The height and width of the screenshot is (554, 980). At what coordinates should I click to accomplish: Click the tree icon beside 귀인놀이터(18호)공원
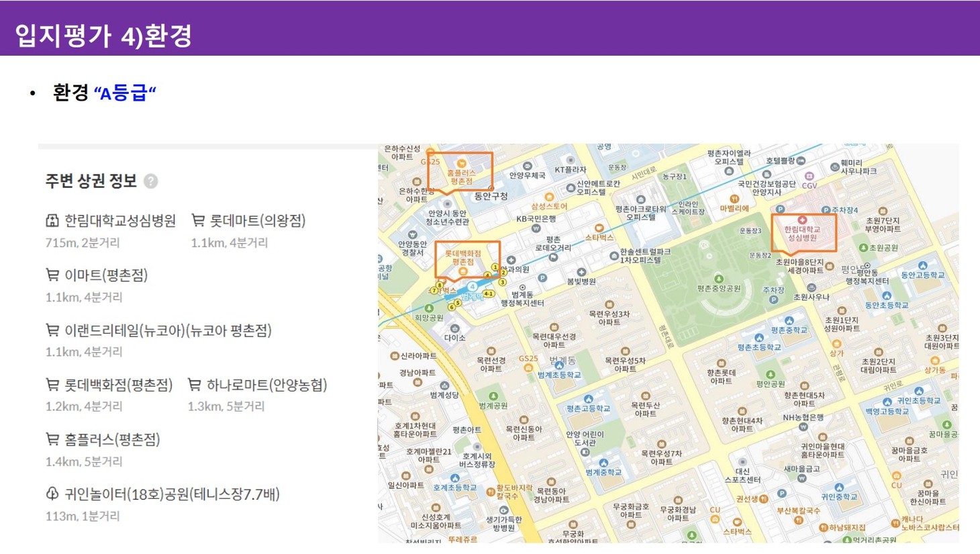point(52,494)
